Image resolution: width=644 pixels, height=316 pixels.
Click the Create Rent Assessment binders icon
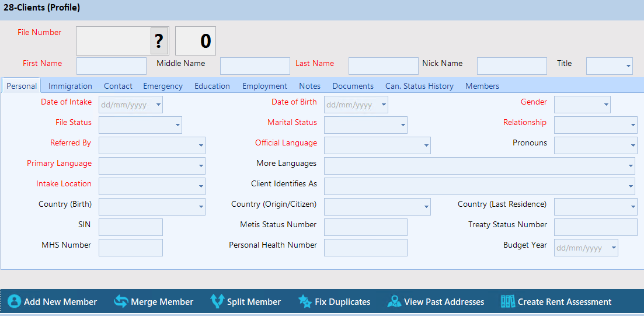(x=507, y=301)
